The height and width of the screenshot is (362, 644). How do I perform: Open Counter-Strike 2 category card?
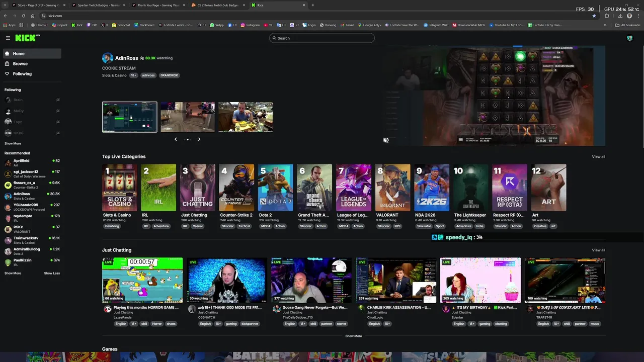pyautogui.click(x=236, y=188)
